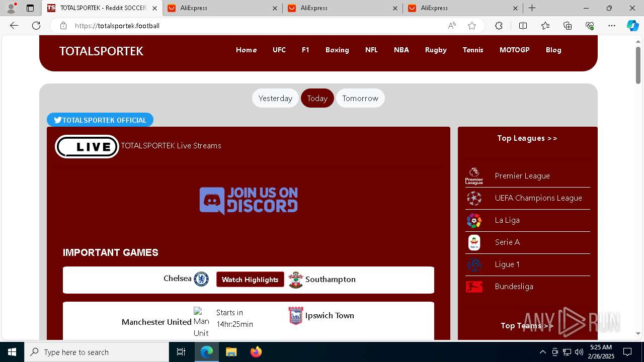Click the Champions League ball logo
The image size is (644, 362).
(x=474, y=198)
